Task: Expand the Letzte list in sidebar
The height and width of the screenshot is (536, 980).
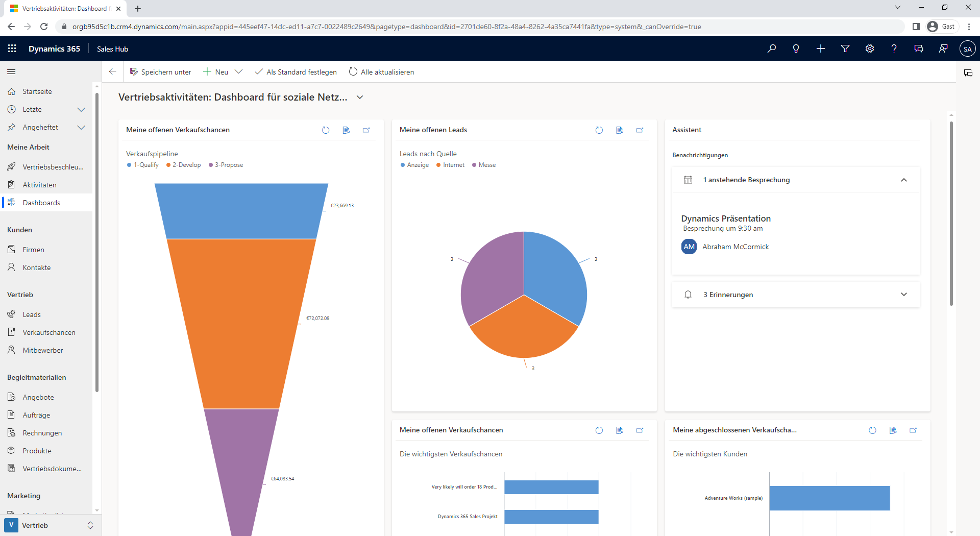Action: point(81,109)
